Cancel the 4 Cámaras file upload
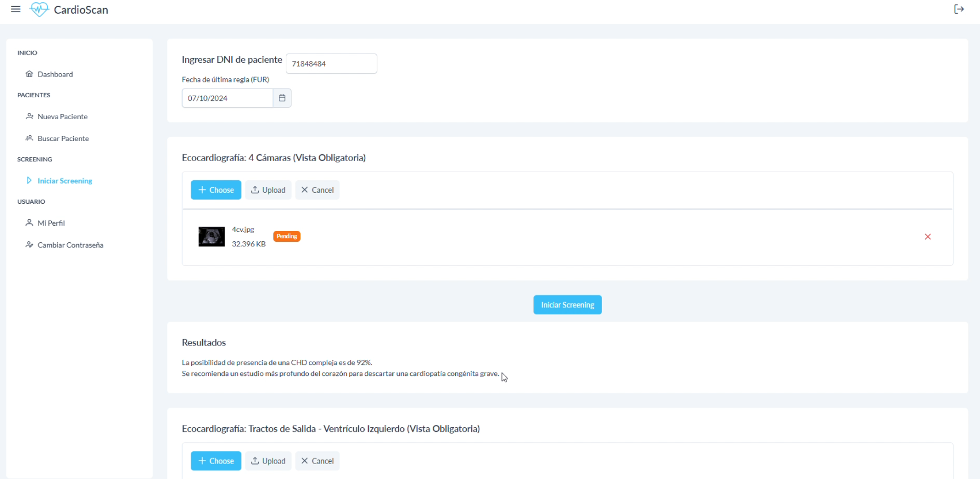The width and height of the screenshot is (980, 479). pyautogui.click(x=317, y=190)
